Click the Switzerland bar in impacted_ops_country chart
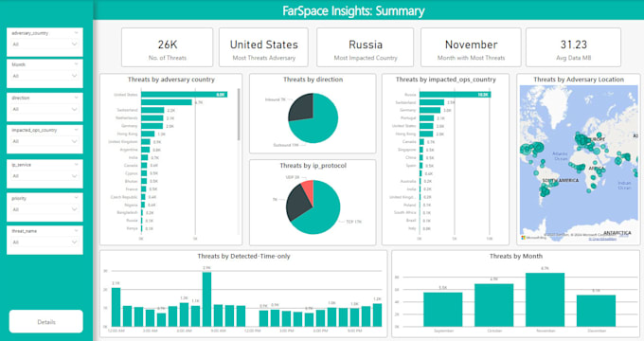This screenshot has height=341, width=644. 432,102
